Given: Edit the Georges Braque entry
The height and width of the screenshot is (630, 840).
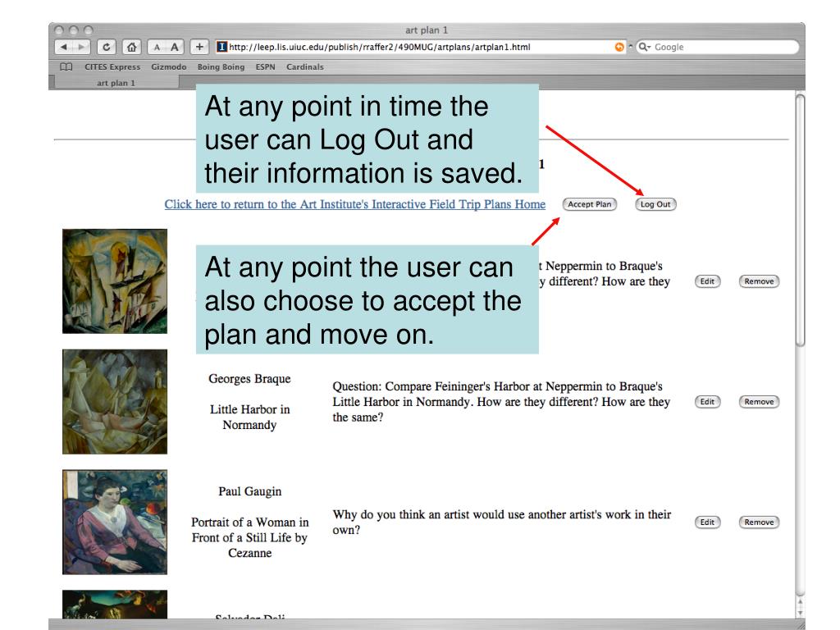Looking at the screenshot, I should pos(707,402).
